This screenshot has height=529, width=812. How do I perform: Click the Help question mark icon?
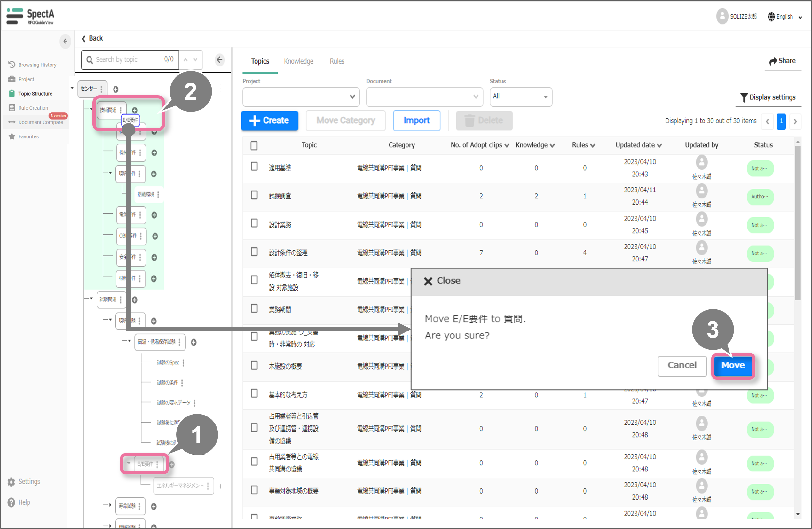pyautogui.click(x=11, y=502)
